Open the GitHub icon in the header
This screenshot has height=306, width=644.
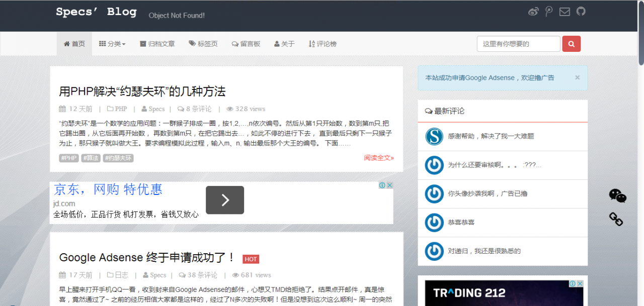[581, 11]
